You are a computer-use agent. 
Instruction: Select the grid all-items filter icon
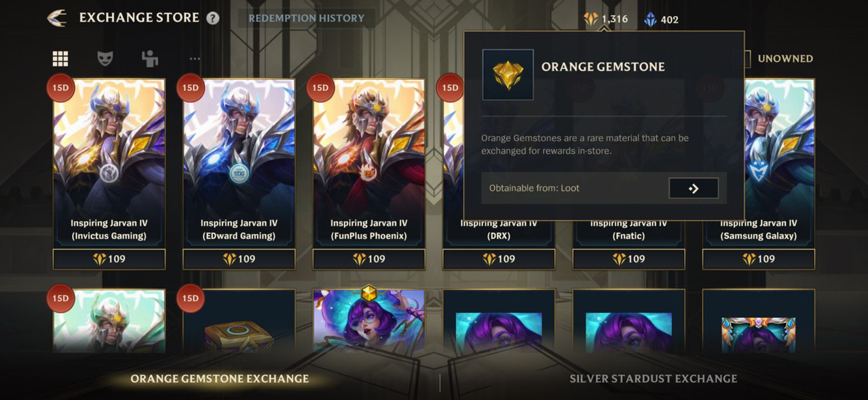60,59
